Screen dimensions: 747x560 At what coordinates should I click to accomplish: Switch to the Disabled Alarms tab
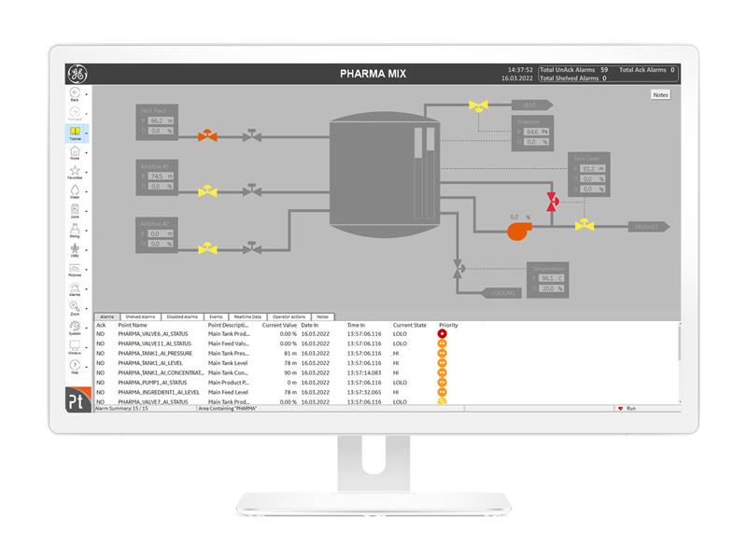[x=182, y=316]
